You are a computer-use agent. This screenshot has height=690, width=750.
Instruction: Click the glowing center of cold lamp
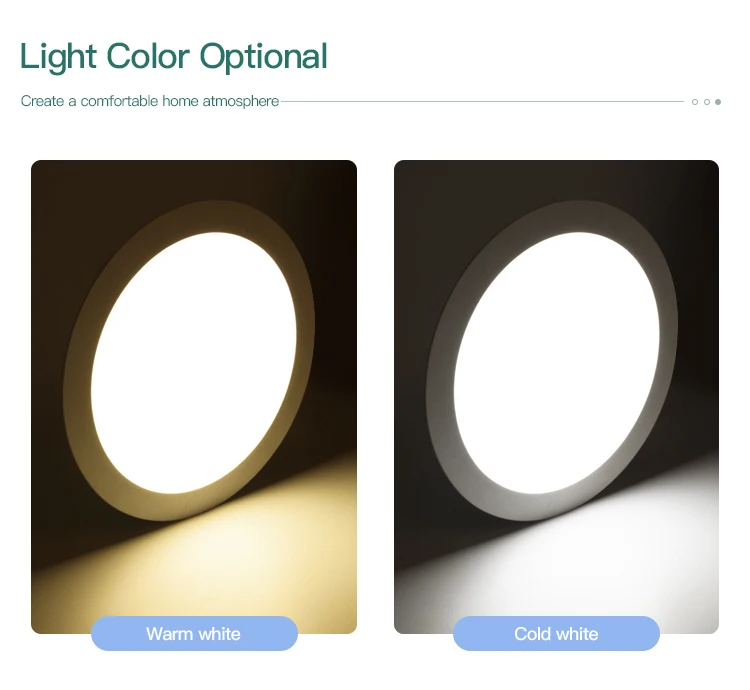pyautogui.click(x=556, y=362)
